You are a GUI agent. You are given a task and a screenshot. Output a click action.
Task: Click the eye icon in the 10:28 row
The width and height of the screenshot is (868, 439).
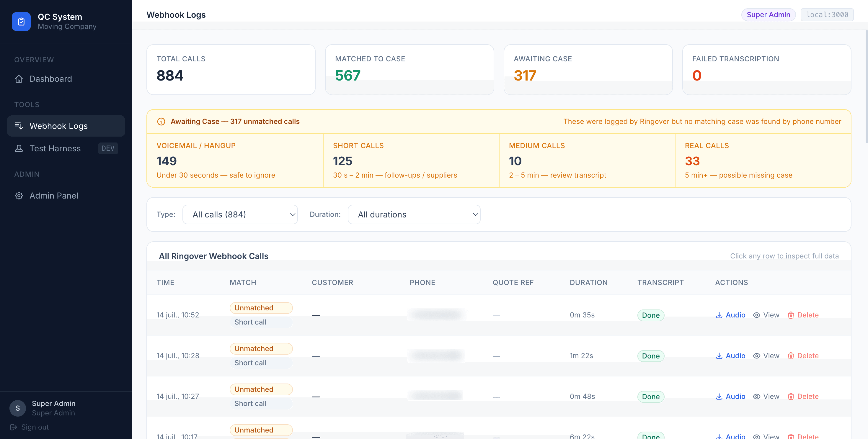[x=756, y=356]
